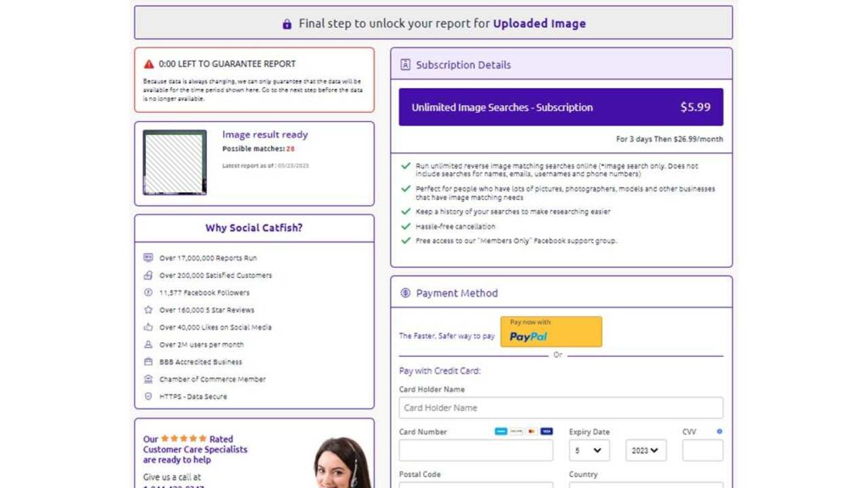Image resolution: width=868 pixels, height=488 pixels.
Task: Click the CVV info help icon
Action: pyautogui.click(x=719, y=431)
